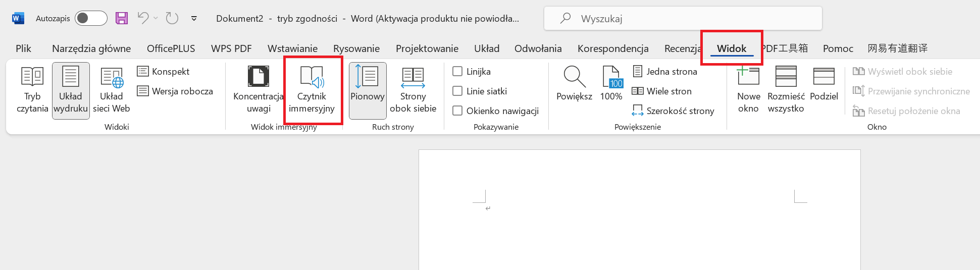
Task: Click the Word application logo
Action: 18,19
